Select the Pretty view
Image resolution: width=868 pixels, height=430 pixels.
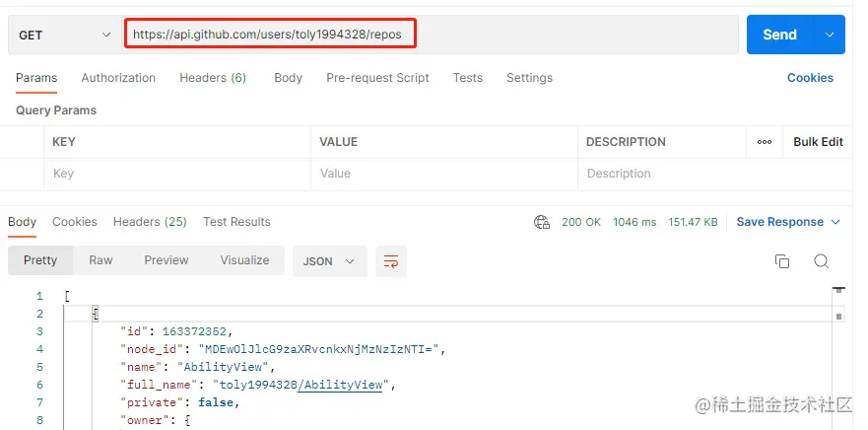pyautogui.click(x=40, y=260)
